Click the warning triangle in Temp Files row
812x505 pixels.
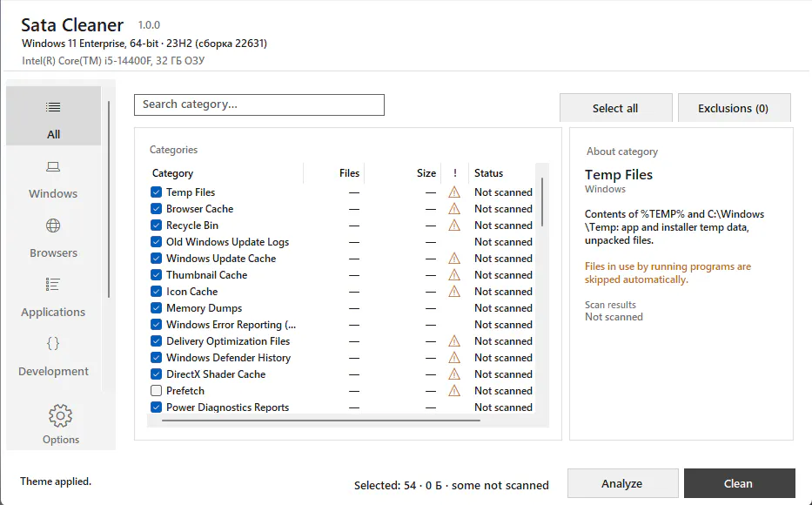pos(454,192)
